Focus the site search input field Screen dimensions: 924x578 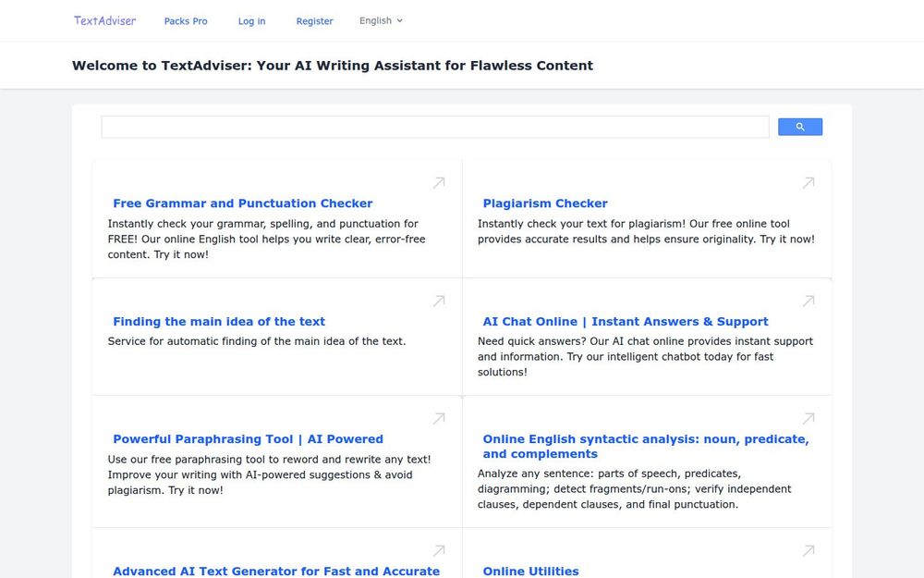(x=435, y=127)
